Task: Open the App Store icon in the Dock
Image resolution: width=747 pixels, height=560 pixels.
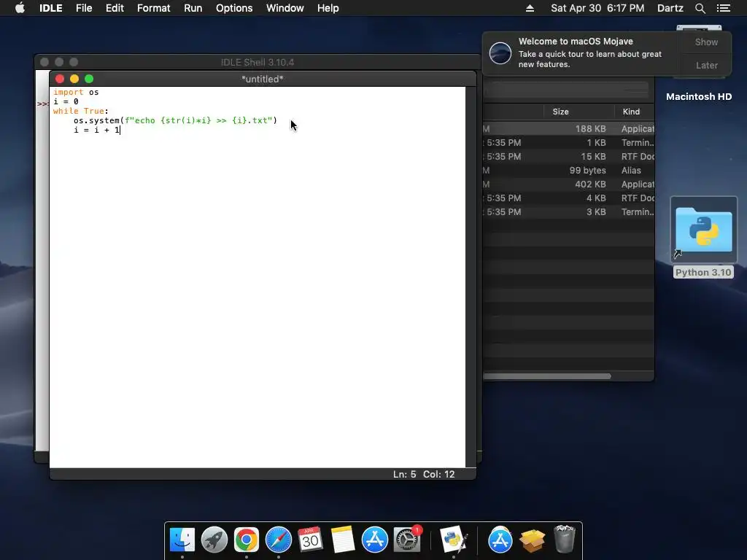Action: coord(374,540)
